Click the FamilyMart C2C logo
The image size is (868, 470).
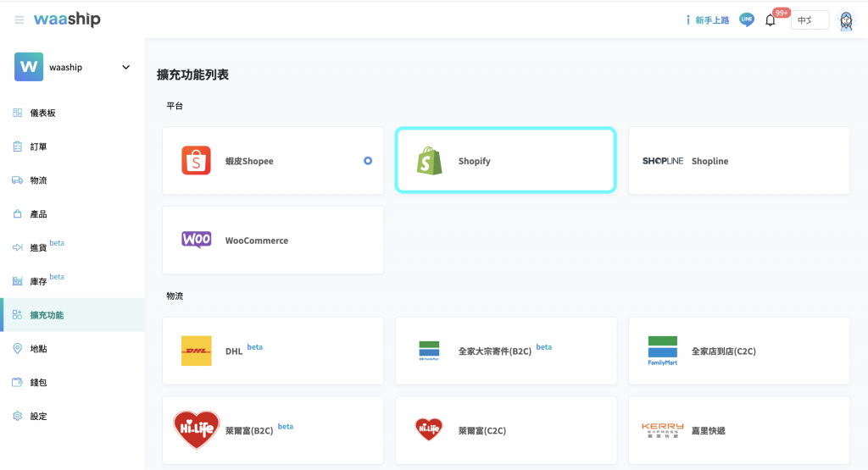[662, 351]
